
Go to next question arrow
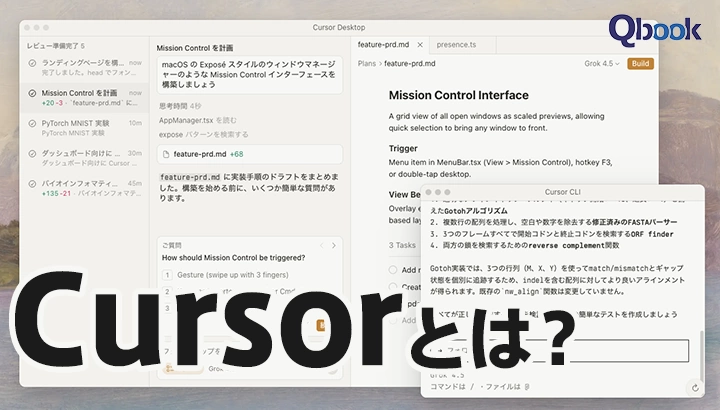pyautogui.click(x=334, y=246)
